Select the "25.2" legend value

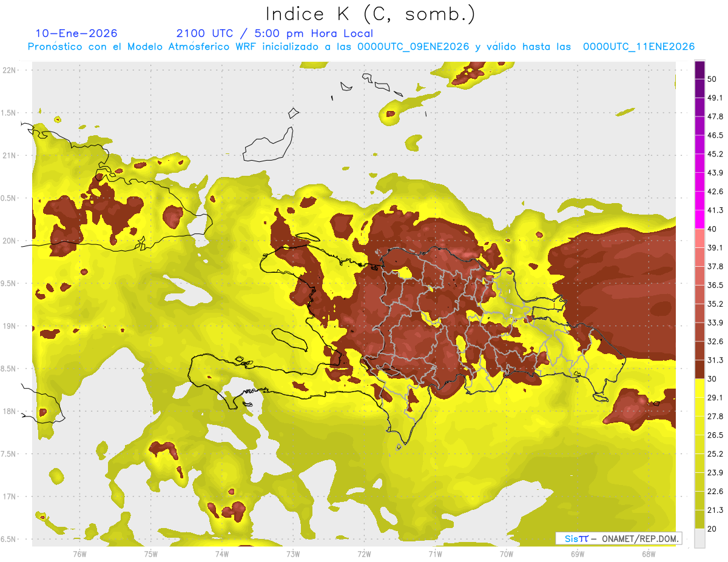click(x=715, y=454)
